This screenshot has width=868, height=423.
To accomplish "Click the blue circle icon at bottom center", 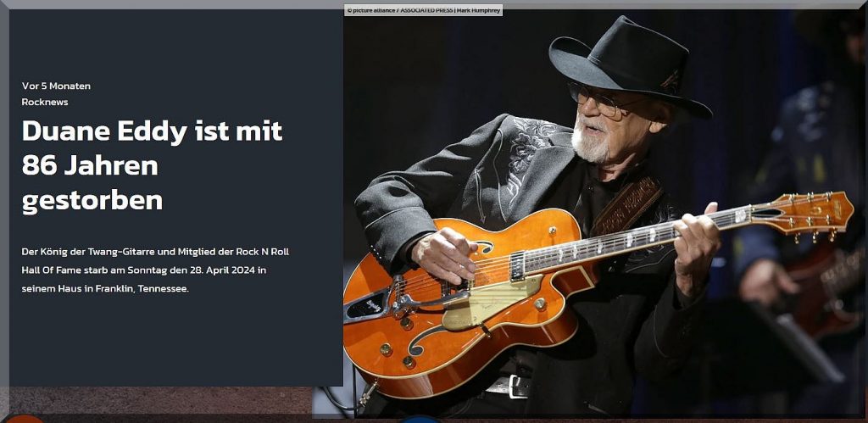I will coord(420,420).
